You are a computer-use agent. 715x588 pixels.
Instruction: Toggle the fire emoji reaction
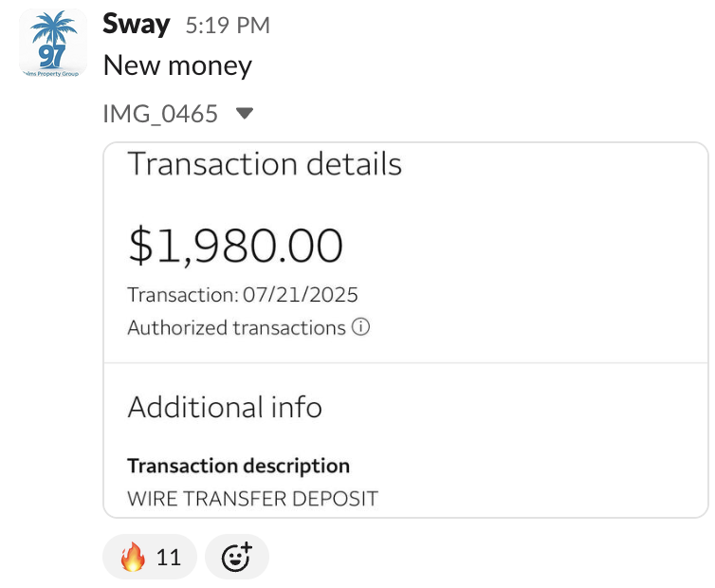coord(150,557)
